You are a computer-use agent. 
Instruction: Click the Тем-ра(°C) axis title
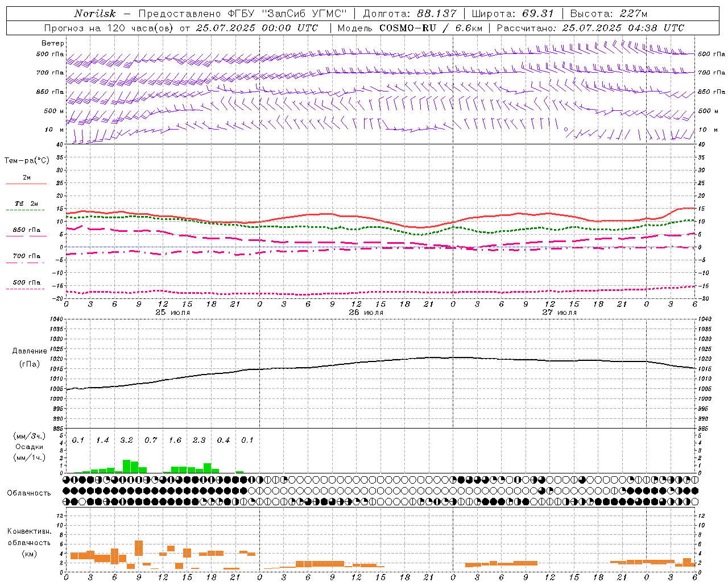click(x=27, y=161)
